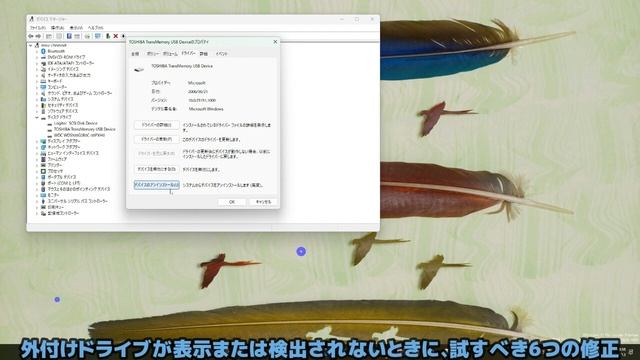Select the WDC disk drive entry
Image resolution: width=640 pixels, height=360 pixels.
[x=79, y=135]
